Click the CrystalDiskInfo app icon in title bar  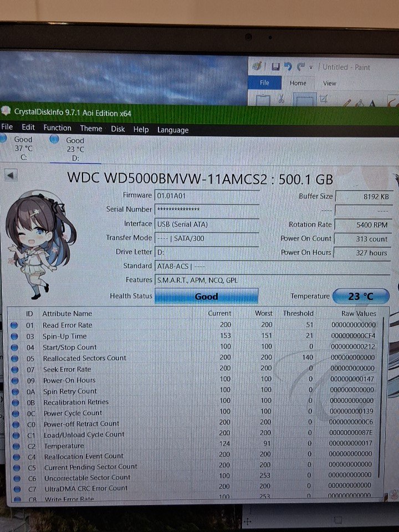[6, 112]
